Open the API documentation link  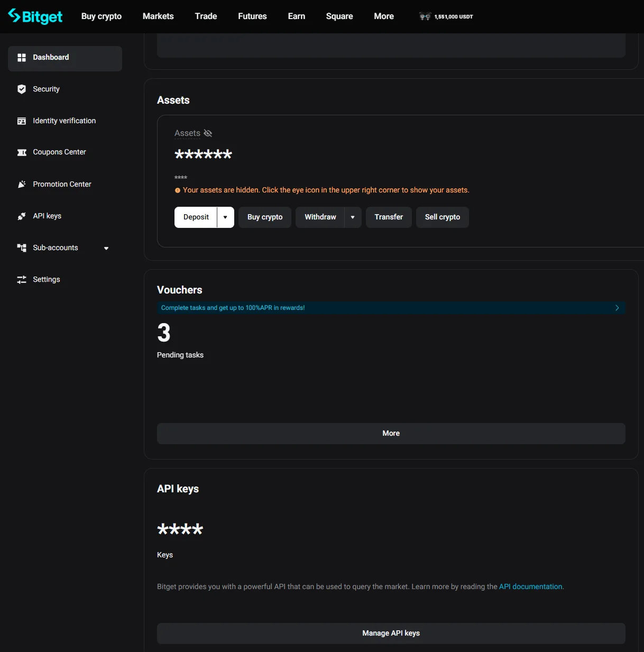(x=530, y=586)
